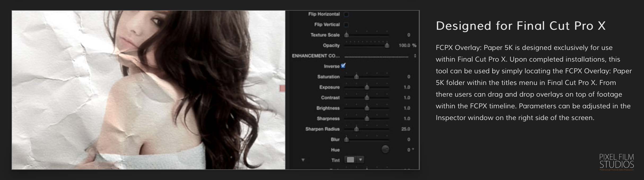Collapse the Tint disclosure triangle
This screenshot has height=180, width=644.
[303, 160]
